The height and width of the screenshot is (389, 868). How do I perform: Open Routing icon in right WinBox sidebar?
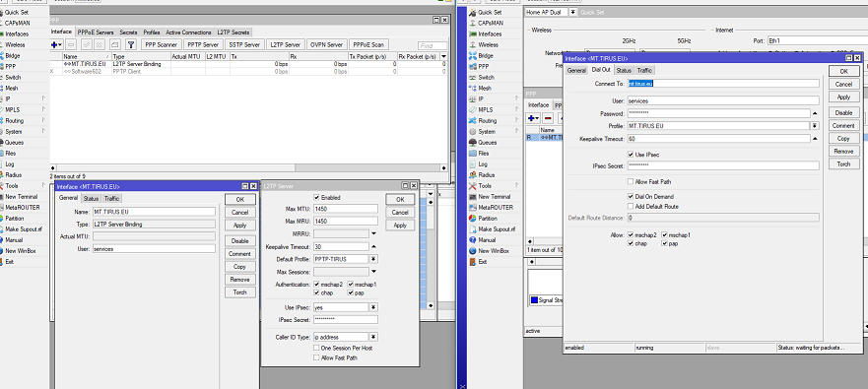tap(472, 120)
